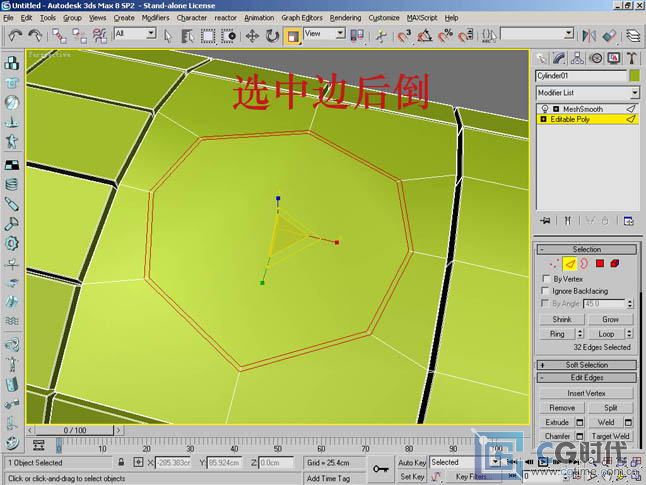
Task: Enable the By Angle checkbox
Action: [x=545, y=303]
